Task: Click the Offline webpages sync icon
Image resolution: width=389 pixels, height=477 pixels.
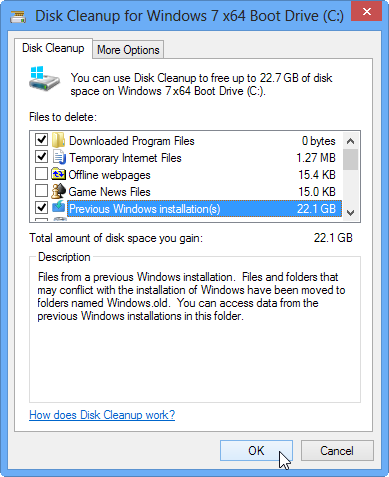Action: click(58, 174)
